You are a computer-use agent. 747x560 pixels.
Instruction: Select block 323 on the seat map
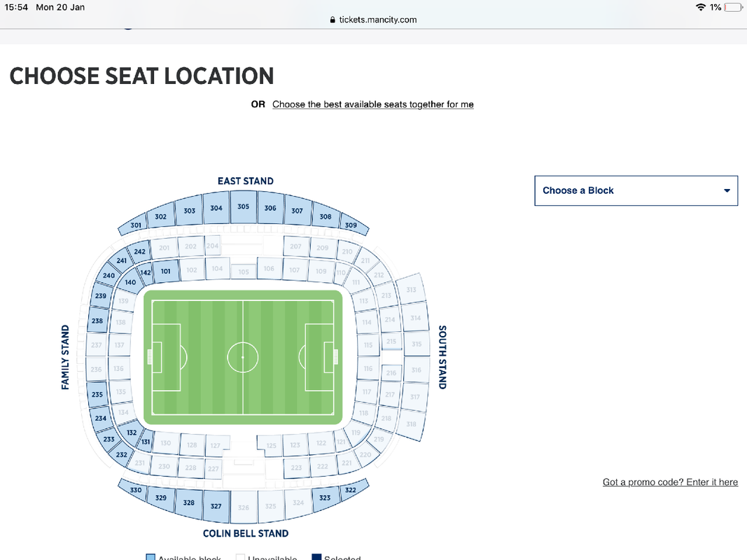[x=325, y=498]
